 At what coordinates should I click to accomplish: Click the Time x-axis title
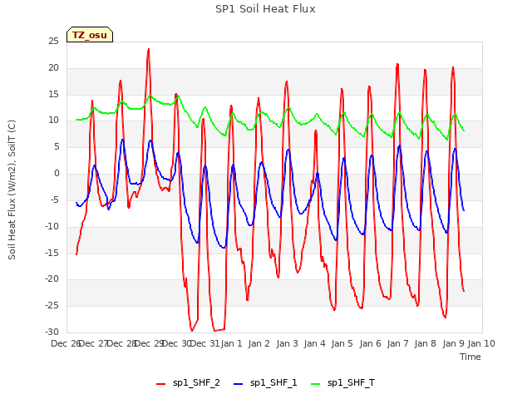coord(470,357)
